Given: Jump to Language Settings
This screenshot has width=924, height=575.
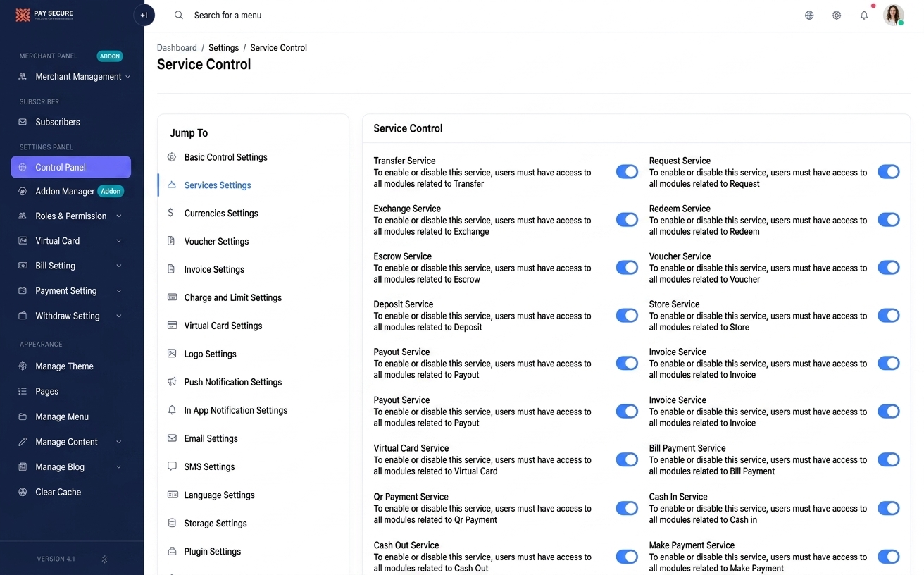Looking at the screenshot, I should 219,495.
